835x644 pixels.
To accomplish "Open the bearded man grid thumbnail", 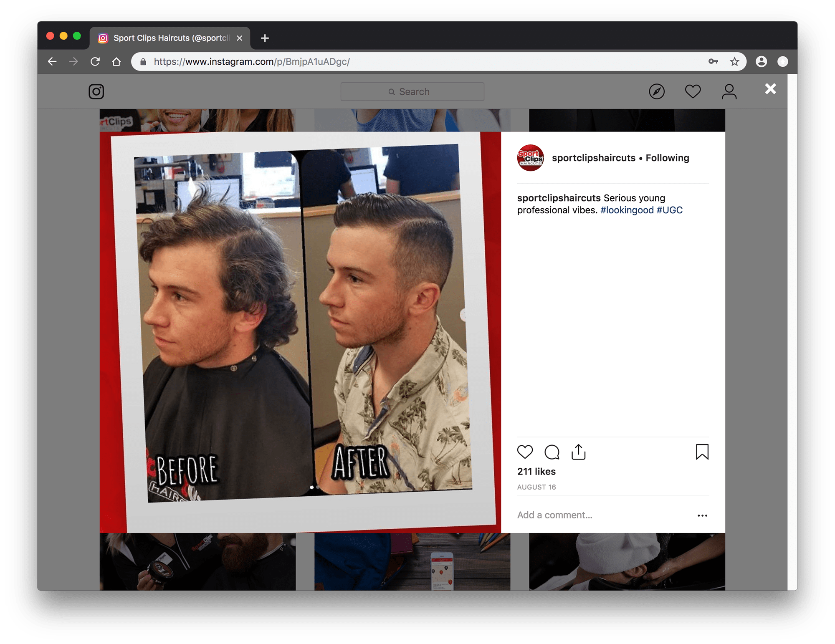I will 197,561.
